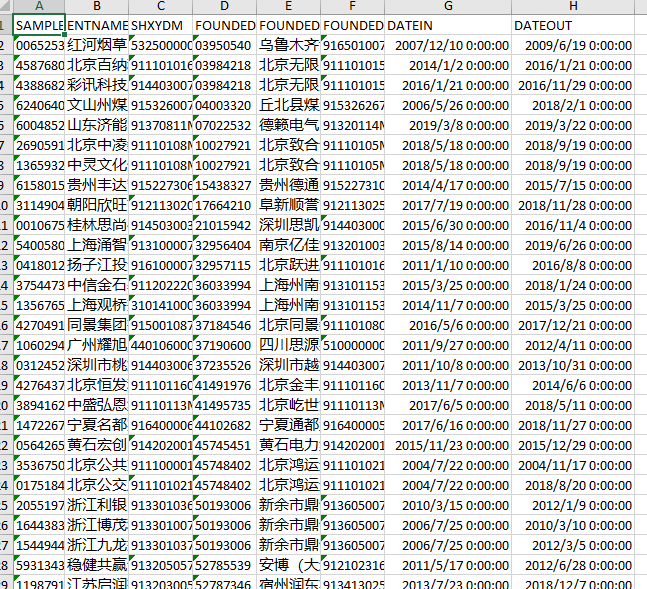This screenshot has width=647, height=589.
Task: Select cell with 彩讯科技
Action: [x=97, y=85]
